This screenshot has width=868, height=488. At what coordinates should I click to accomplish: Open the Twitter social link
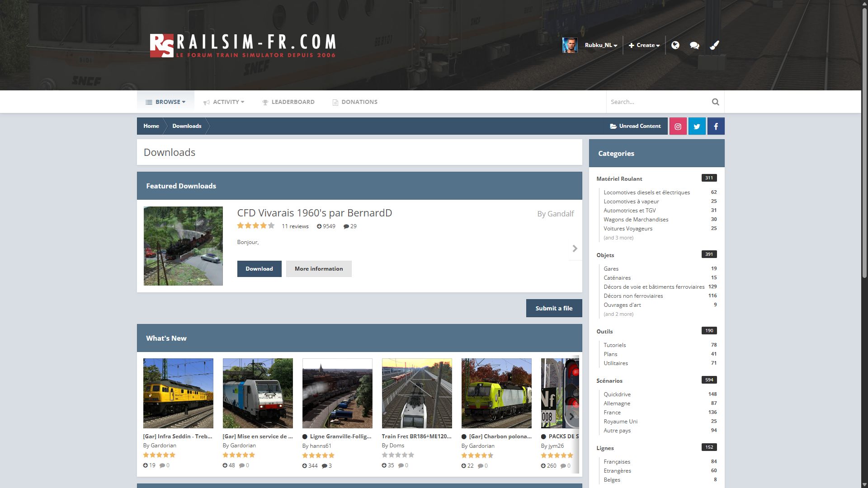pyautogui.click(x=697, y=127)
